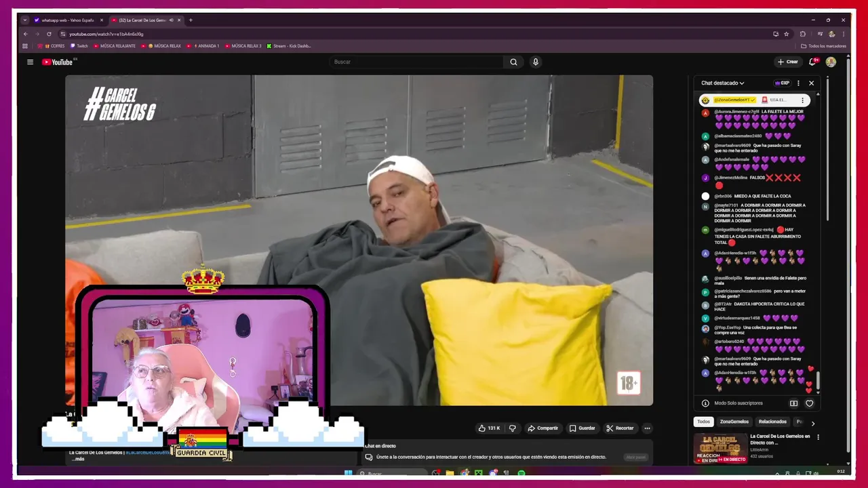This screenshot has height=488, width=868.
Task: Open media controls icon in Chrome toolbar
Action: click(819, 34)
